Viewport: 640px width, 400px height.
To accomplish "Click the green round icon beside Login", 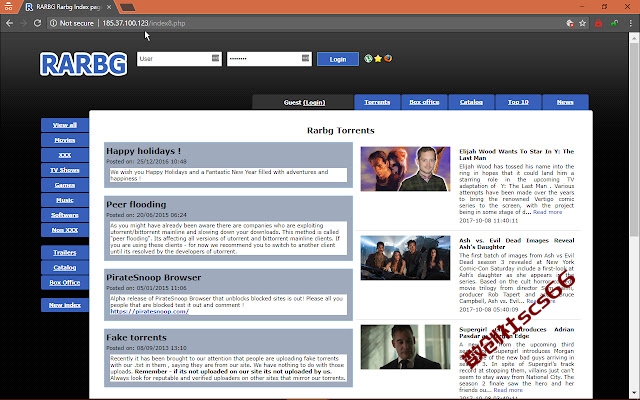I will click(x=368, y=58).
